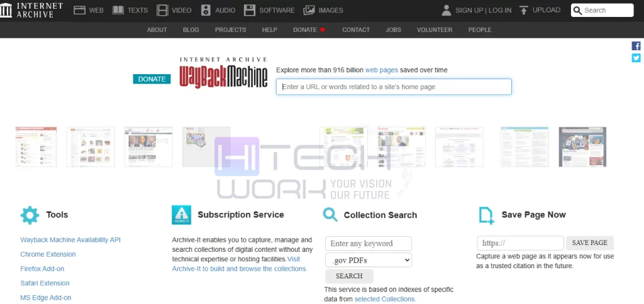This screenshot has height=304, width=644.
Task: Open the CONTACT menu item
Action: pyautogui.click(x=356, y=30)
